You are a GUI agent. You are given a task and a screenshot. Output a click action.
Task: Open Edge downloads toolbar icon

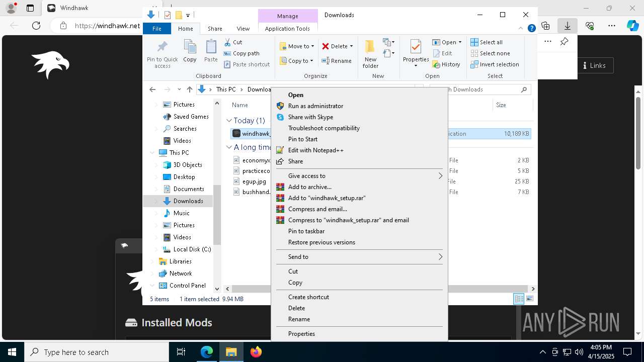[x=568, y=26]
